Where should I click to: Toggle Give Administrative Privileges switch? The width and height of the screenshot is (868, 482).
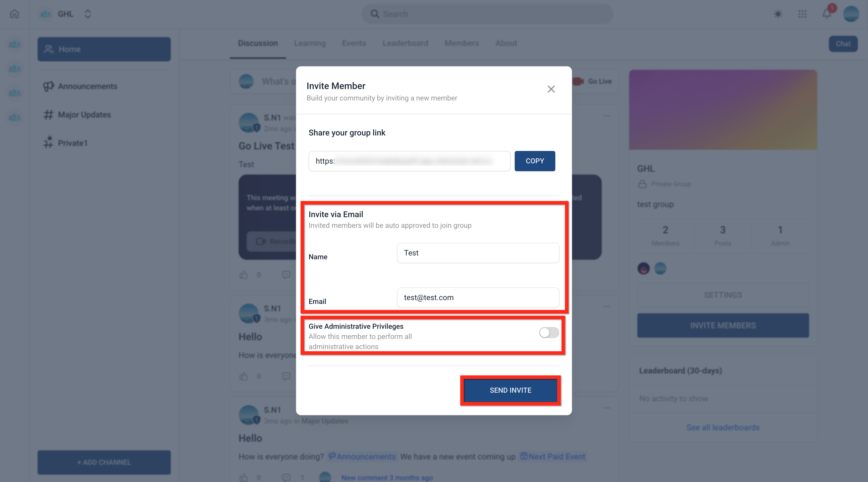tap(549, 332)
